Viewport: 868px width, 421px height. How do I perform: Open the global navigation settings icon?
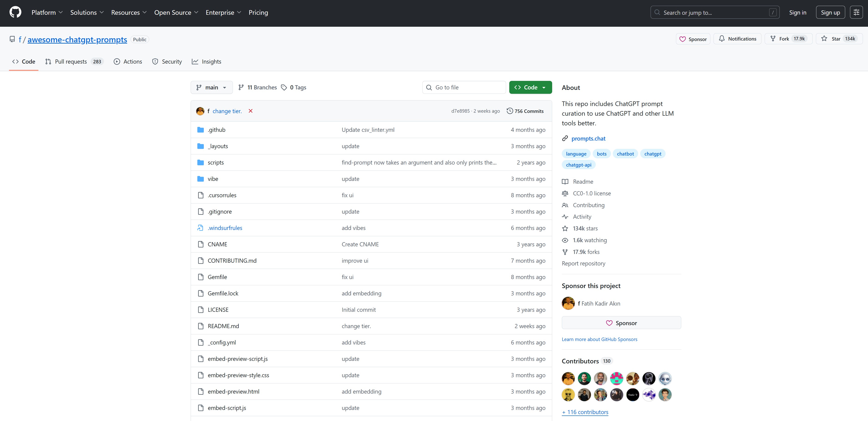pos(856,12)
